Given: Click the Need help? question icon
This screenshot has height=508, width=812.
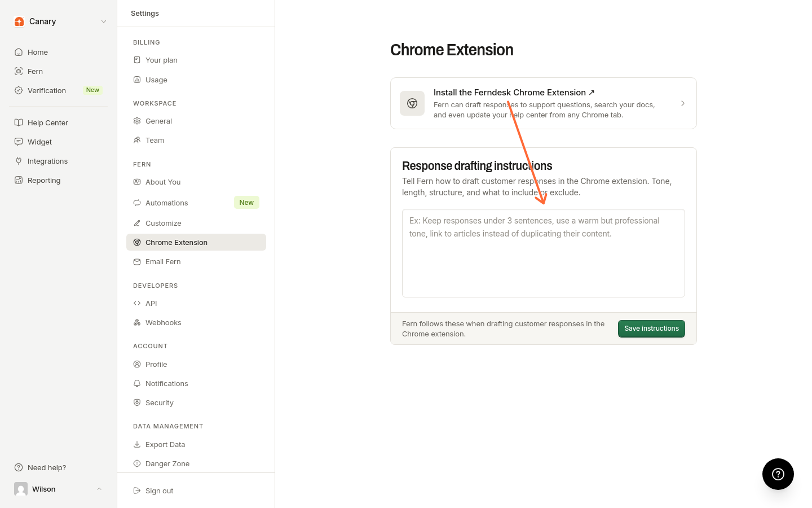Looking at the screenshot, I should pos(19,467).
